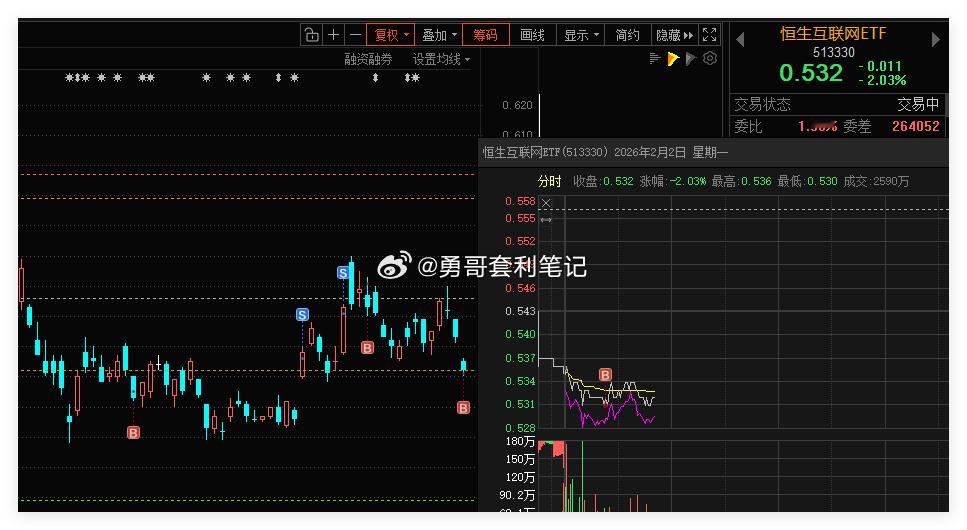The height and width of the screenshot is (530, 967).
Task: Click 隐藏 to hide side panel
Action: 675,35
